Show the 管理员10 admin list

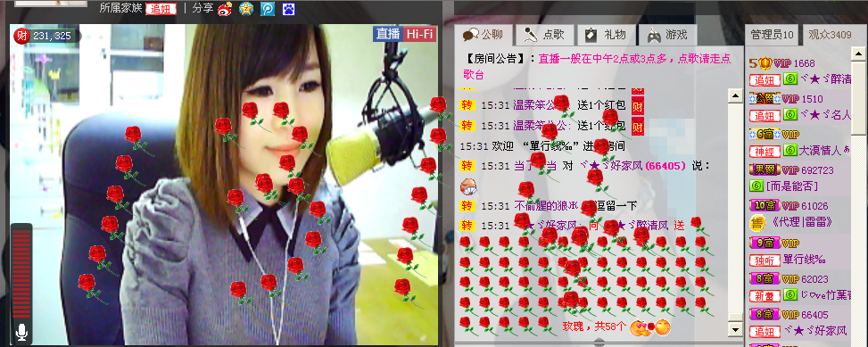tap(772, 35)
